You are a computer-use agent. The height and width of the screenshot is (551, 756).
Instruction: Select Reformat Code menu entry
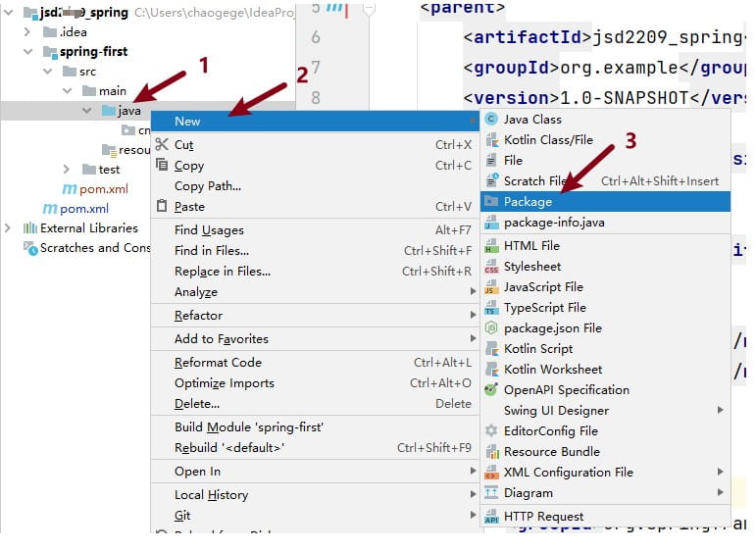click(316, 363)
